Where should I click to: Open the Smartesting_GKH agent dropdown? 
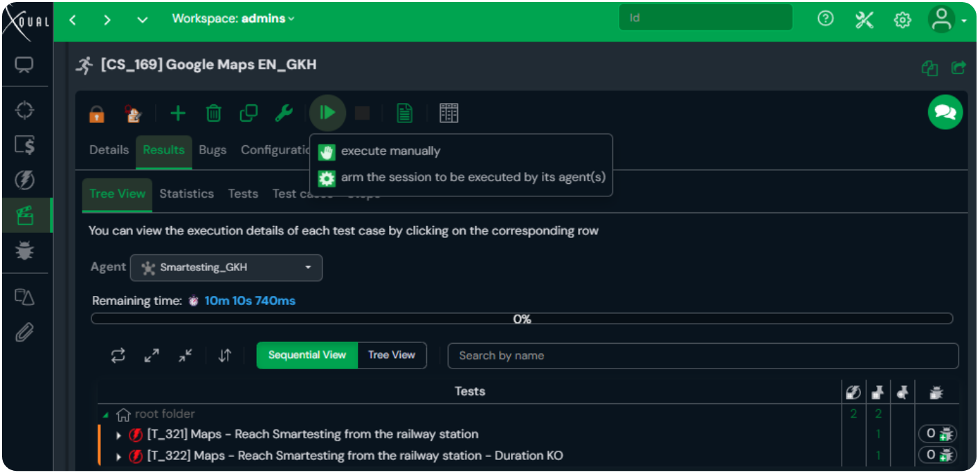pyautogui.click(x=226, y=268)
